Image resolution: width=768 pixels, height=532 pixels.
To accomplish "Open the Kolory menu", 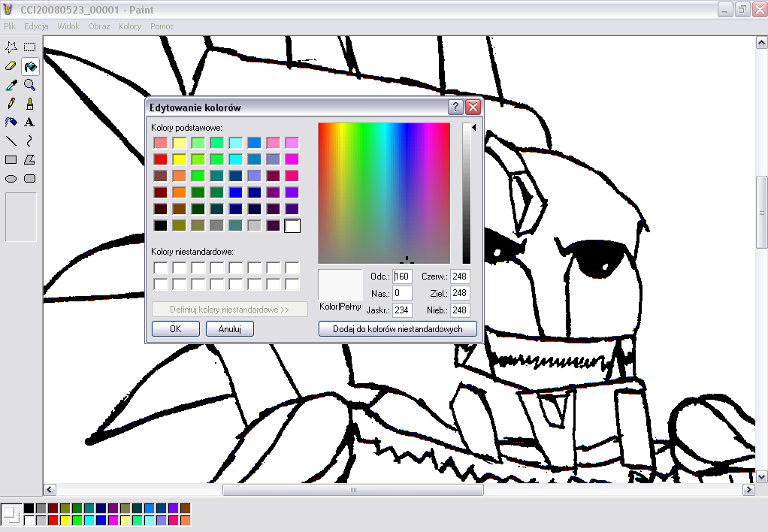I will [x=129, y=26].
